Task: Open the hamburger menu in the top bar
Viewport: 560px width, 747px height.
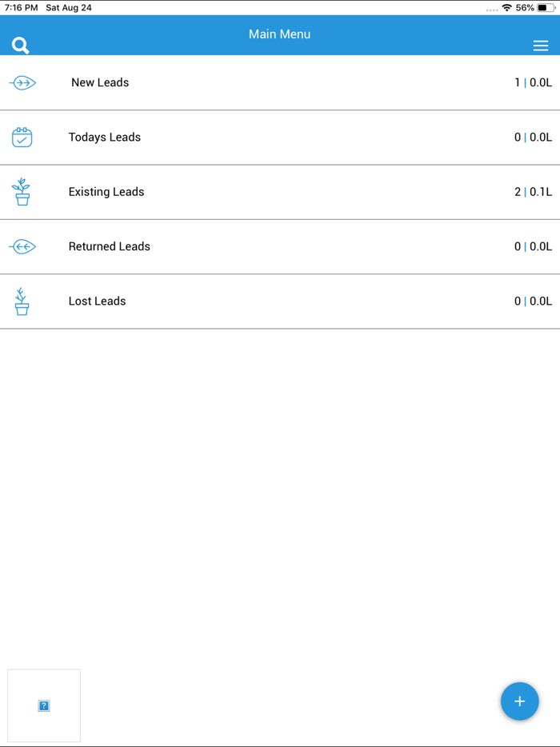Action: click(x=541, y=46)
